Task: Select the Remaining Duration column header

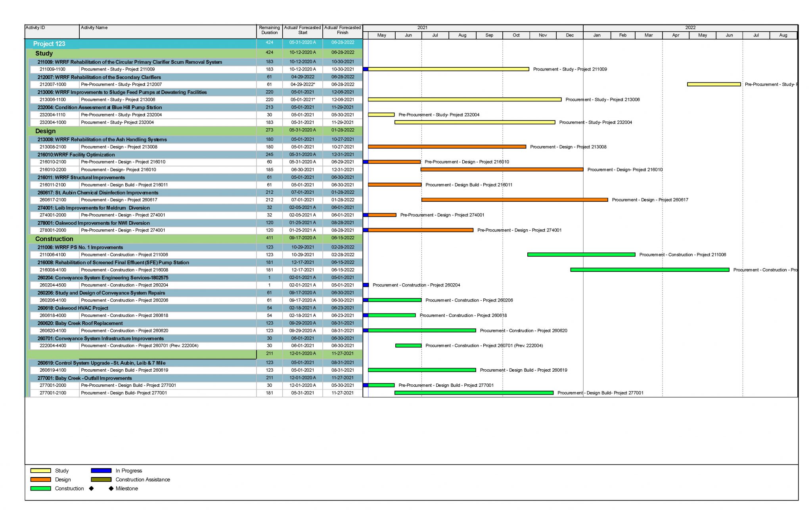Action: pyautogui.click(x=270, y=32)
